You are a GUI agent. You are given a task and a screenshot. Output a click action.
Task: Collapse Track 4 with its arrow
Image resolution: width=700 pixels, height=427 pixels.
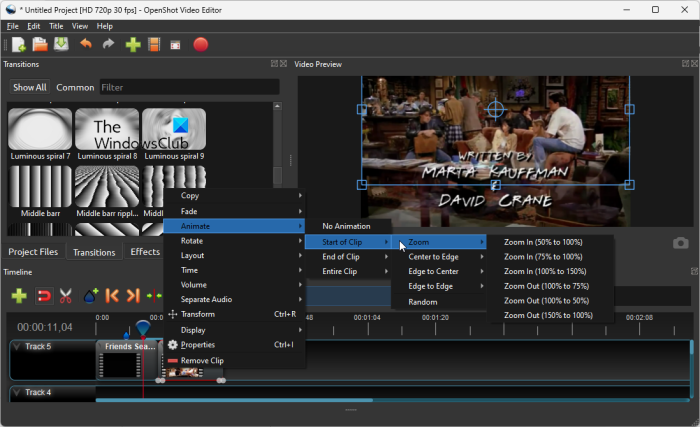pos(17,392)
